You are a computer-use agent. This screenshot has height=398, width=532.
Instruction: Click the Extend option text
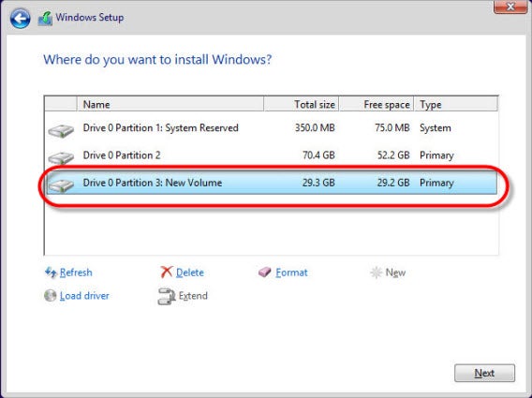[x=193, y=296]
